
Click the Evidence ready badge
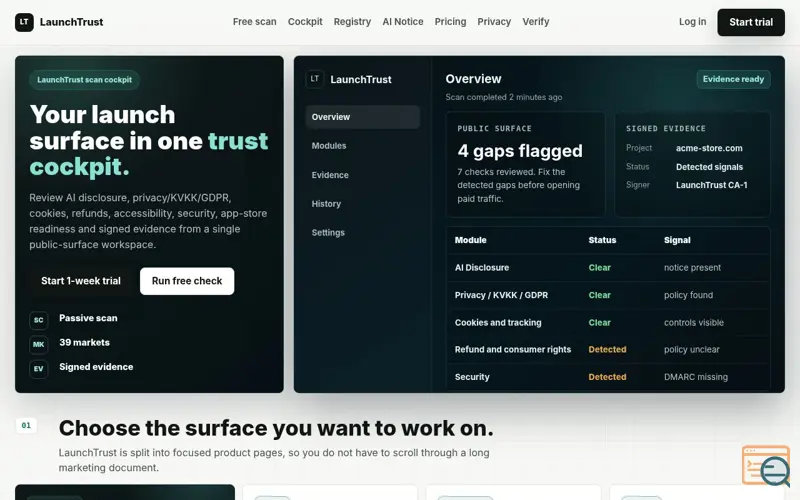click(x=733, y=79)
